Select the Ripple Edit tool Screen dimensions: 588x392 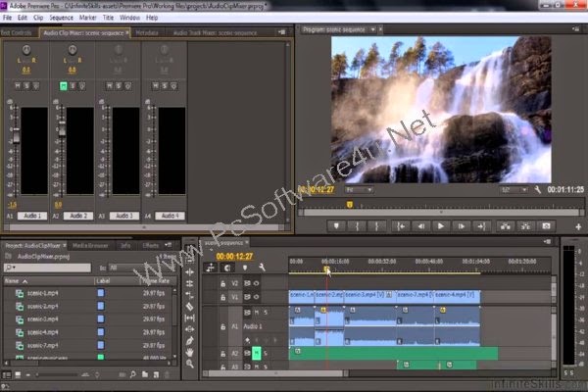point(190,272)
